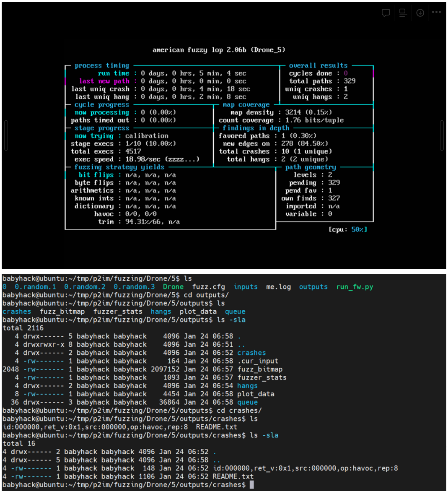The width and height of the screenshot is (448, 494).
Task: Click the green 'Drone' file name
Action: 173,287
